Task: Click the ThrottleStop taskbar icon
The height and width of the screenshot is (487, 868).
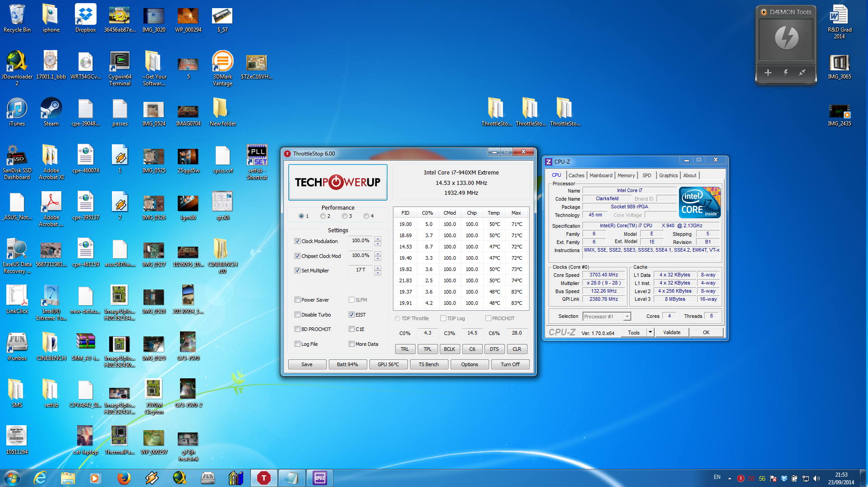Action: 263,478
